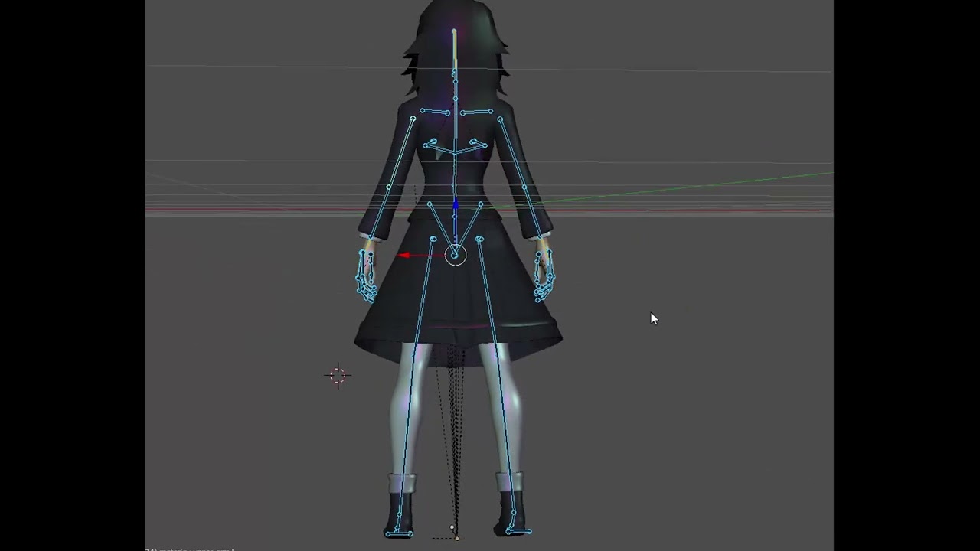The height and width of the screenshot is (551, 980).
Task: Select the left-side horizontal shoulder bone
Action: pyautogui.click(x=435, y=112)
